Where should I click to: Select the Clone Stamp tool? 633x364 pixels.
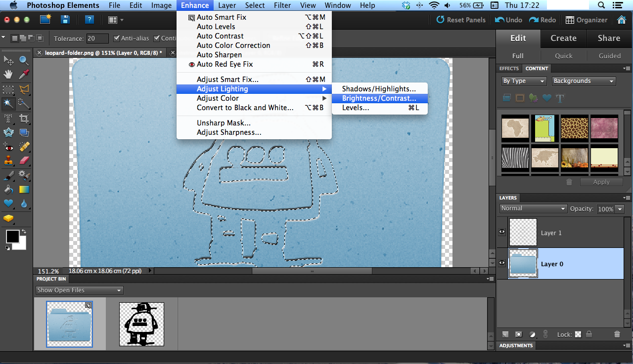[x=8, y=161]
